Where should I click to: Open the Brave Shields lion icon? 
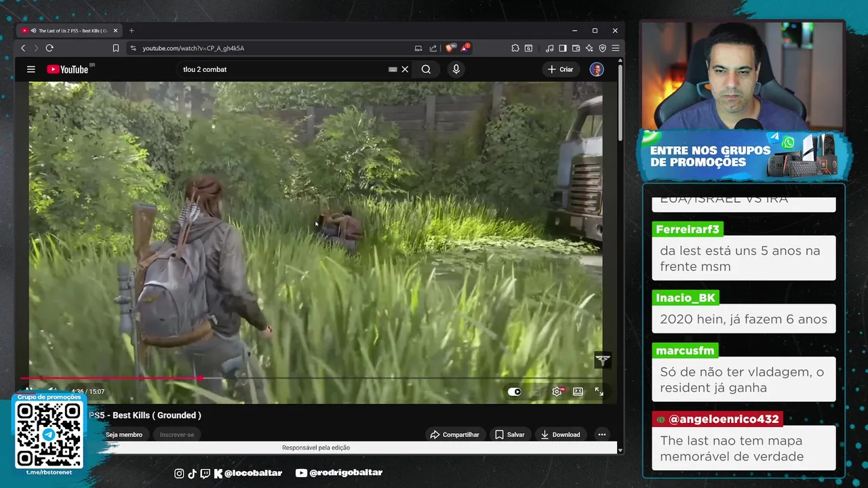(x=450, y=48)
